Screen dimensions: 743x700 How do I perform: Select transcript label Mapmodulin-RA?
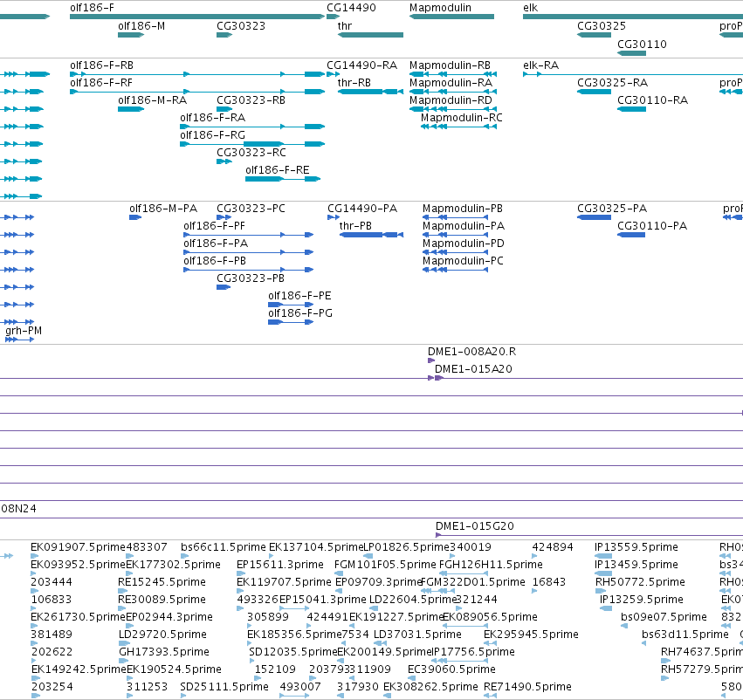(451, 83)
